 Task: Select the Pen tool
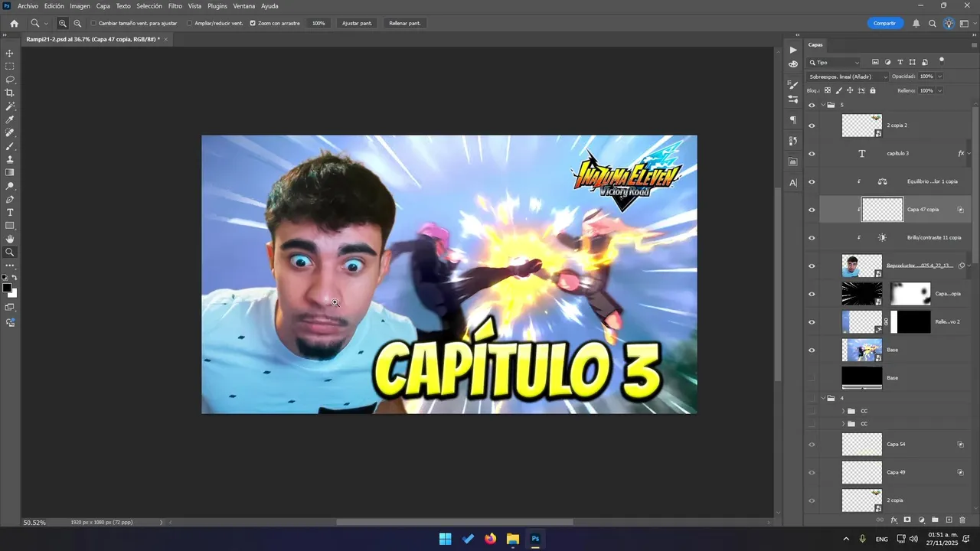point(10,199)
